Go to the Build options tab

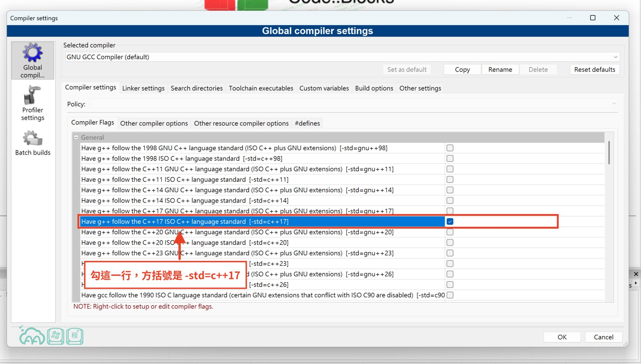coord(374,88)
